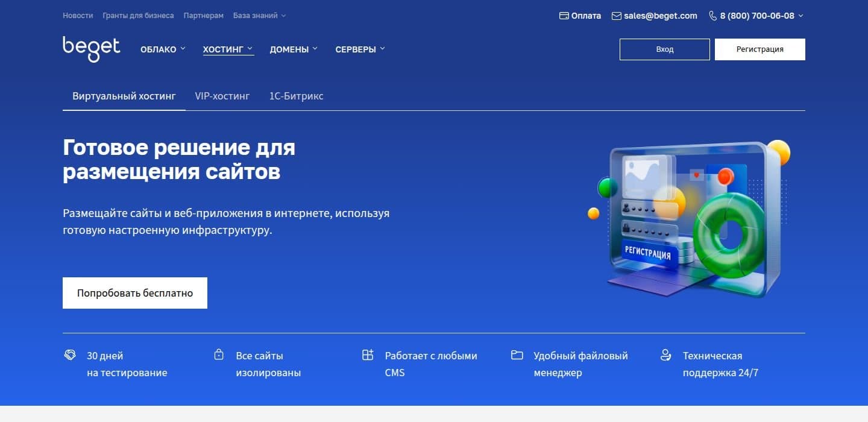Click the Вход button
Image resolution: width=868 pixels, height=422 pixels.
[x=665, y=49]
